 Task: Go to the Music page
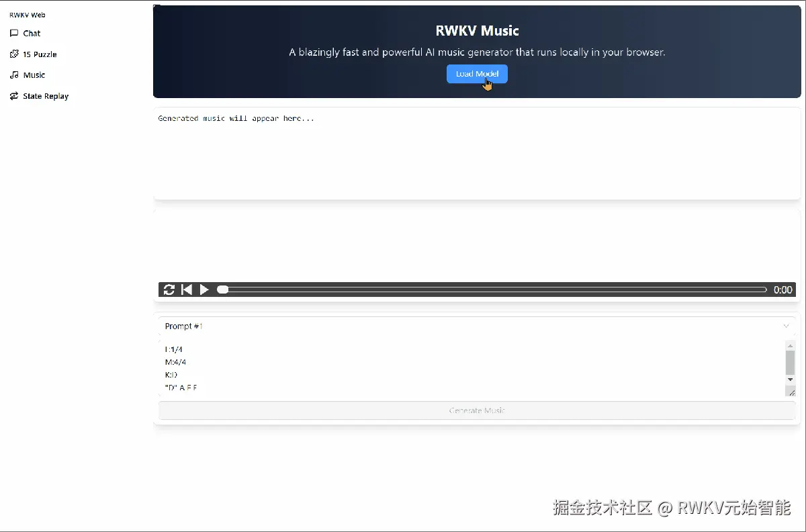[34, 75]
